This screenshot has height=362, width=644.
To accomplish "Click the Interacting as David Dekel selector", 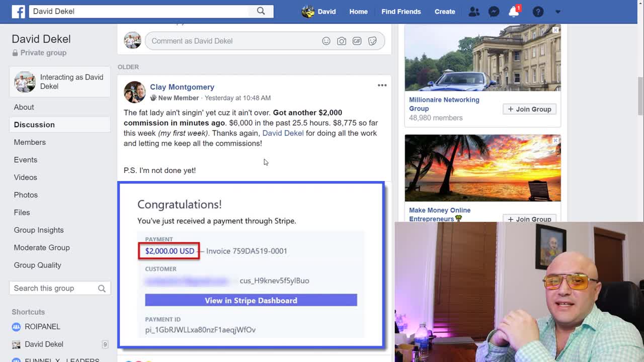I will 60,82.
